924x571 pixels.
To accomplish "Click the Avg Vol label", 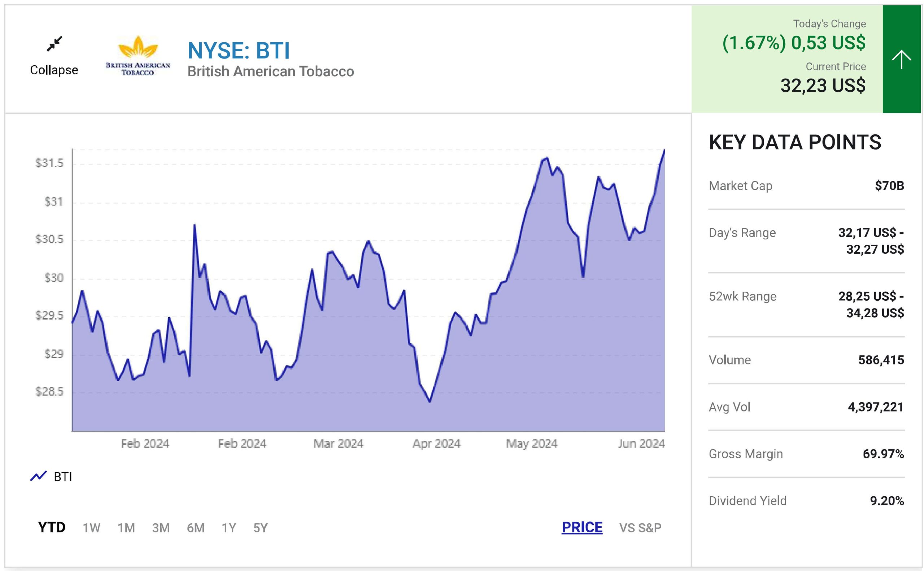I will pos(729,407).
